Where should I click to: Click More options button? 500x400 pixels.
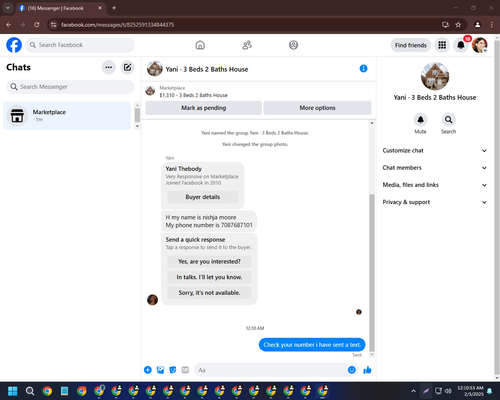317,108
